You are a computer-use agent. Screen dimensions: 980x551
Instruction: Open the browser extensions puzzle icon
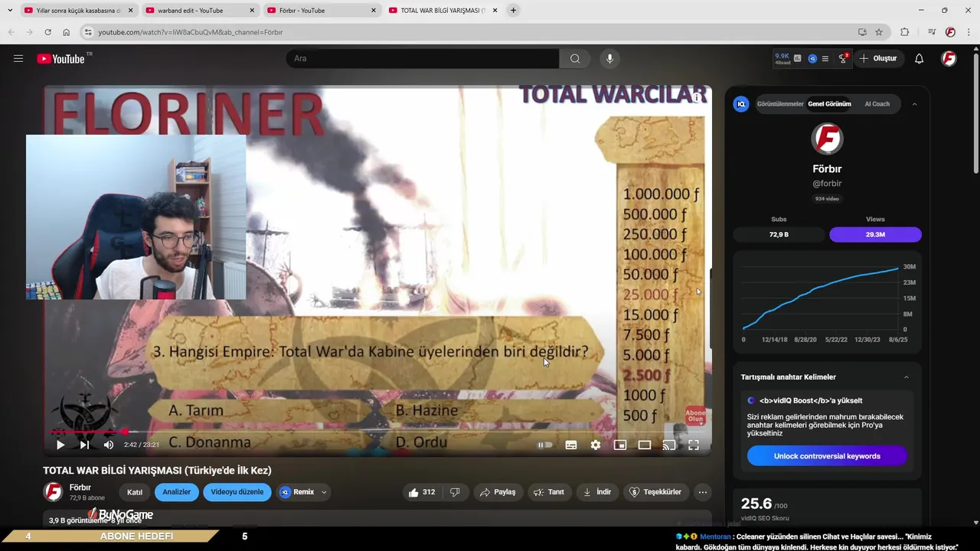click(905, 32)
